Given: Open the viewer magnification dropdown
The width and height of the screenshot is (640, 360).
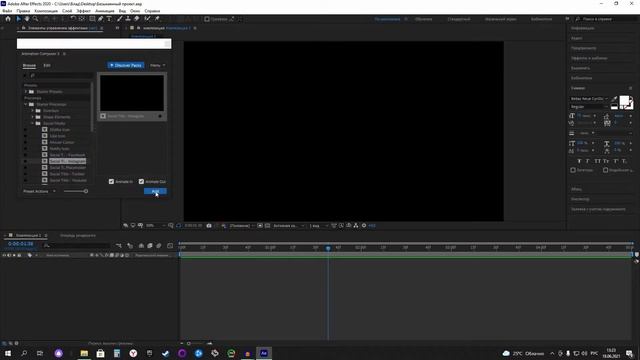Looking at the screenshot, I should (155, 226).
